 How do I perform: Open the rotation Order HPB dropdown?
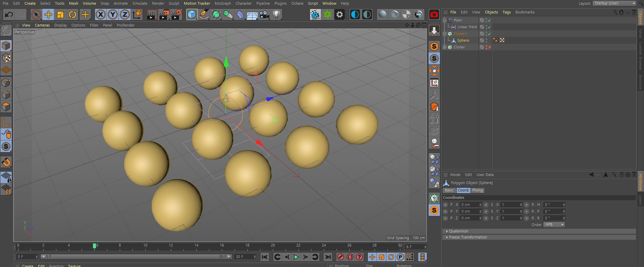pos(554,225)
